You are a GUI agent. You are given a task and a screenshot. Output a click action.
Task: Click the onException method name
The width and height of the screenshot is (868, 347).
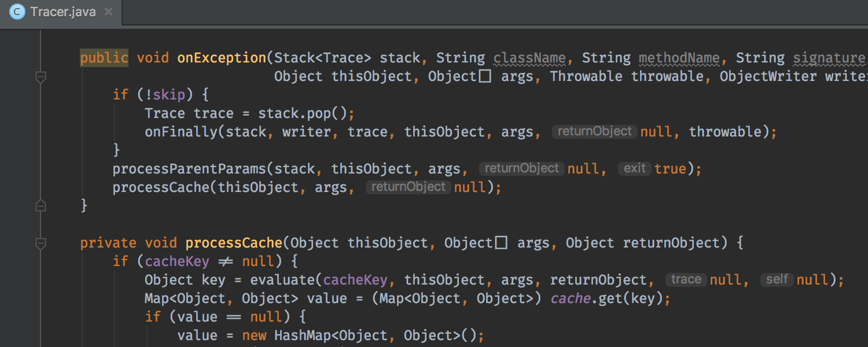222,58
